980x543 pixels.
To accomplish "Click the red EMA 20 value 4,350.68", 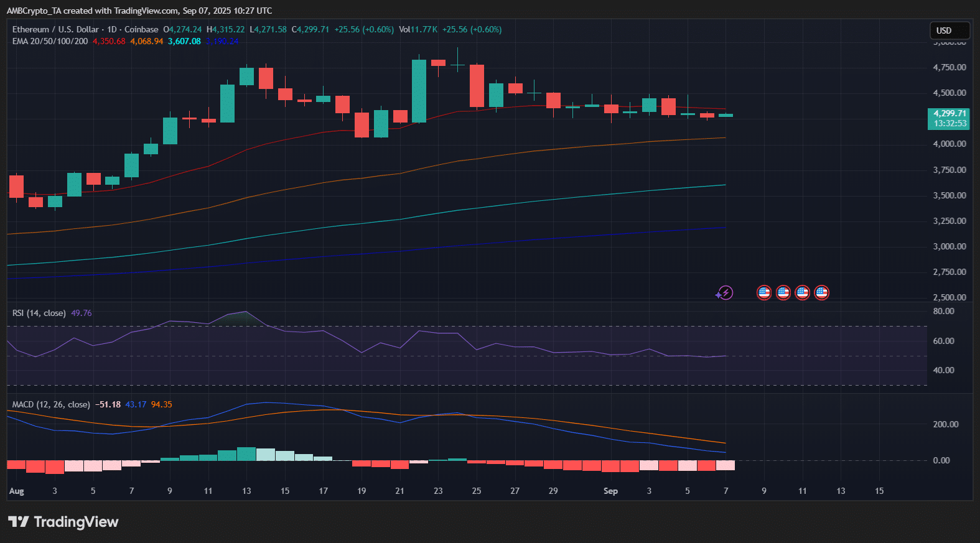I will [x=109, y=41].
